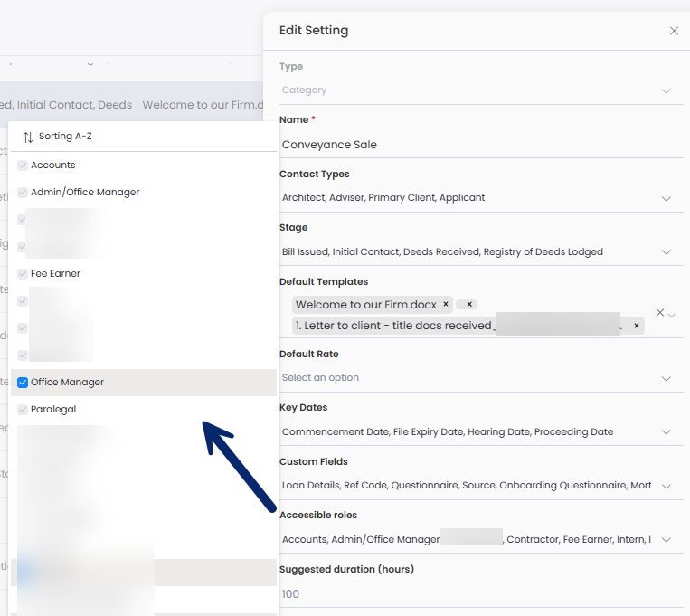The image size is (690, 616).
Task: Click the Name field with Conveyance Sale
Action: (470, 145)
